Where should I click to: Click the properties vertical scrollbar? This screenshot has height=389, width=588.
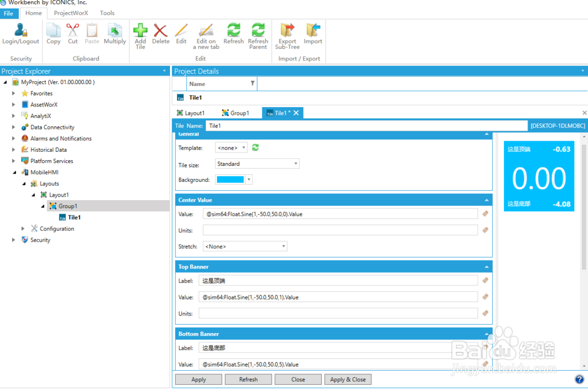click(x=584, y=207)
